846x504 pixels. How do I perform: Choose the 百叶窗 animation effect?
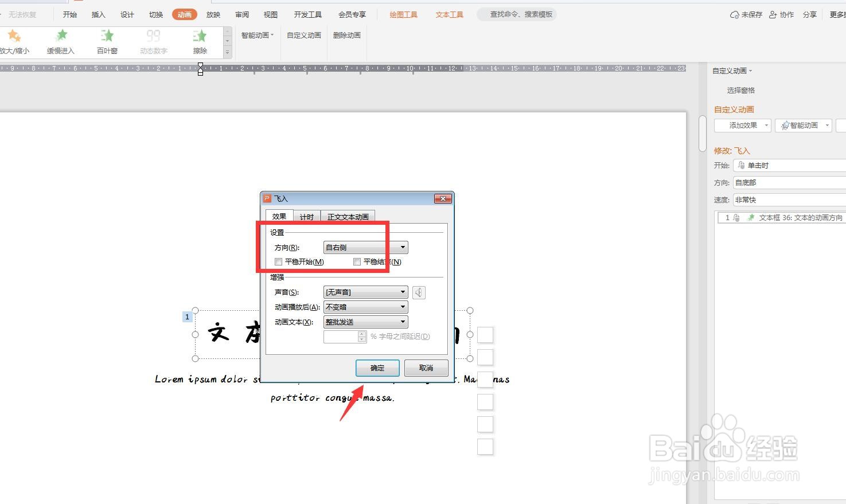point(107,42)
